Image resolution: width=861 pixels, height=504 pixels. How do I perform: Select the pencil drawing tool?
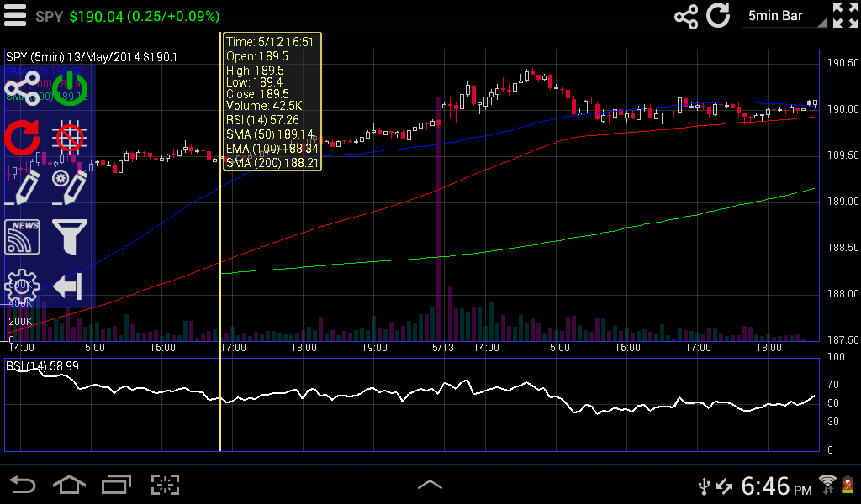pyautogui.click(x=22, y=187)
